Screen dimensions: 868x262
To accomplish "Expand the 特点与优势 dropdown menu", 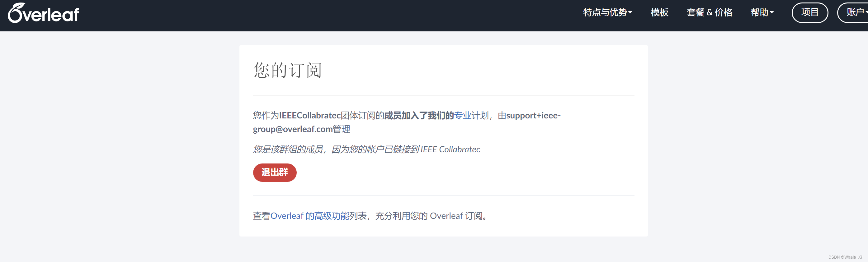I will [607, 12].
